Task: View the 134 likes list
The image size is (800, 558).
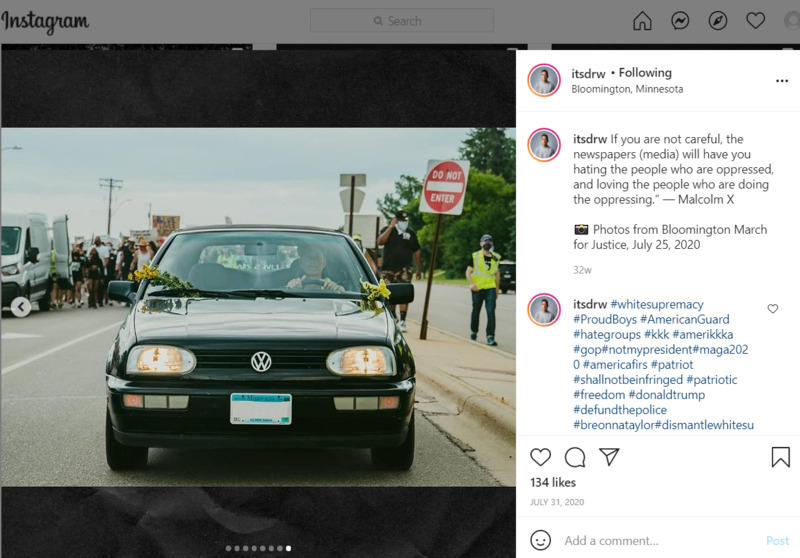Action: click(552, 482)
